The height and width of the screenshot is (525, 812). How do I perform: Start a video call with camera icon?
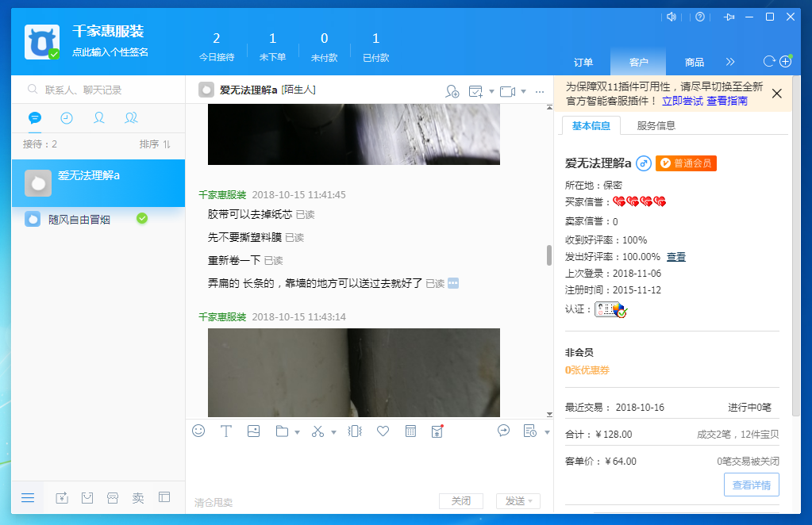coord(507,91)
